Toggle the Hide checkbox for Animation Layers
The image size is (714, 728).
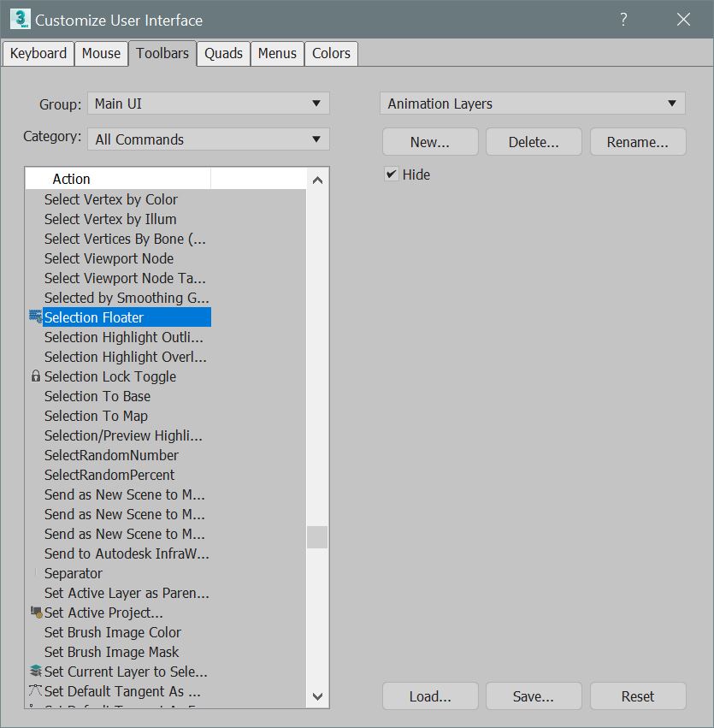point(392,175)
